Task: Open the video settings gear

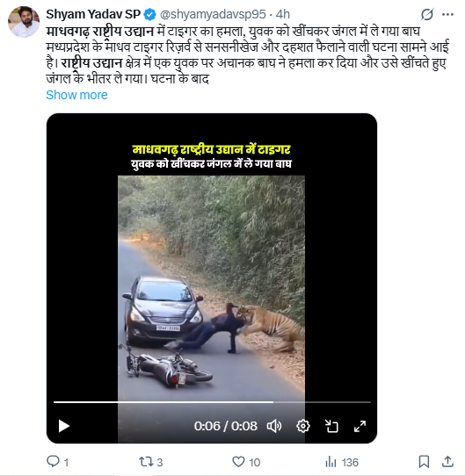Action: tap(303, 426)
